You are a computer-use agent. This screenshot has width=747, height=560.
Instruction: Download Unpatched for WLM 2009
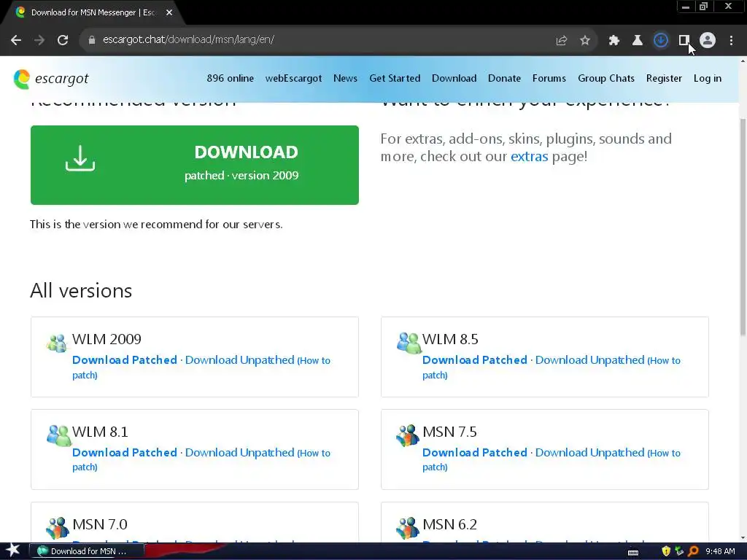click(x=239, y=360)
